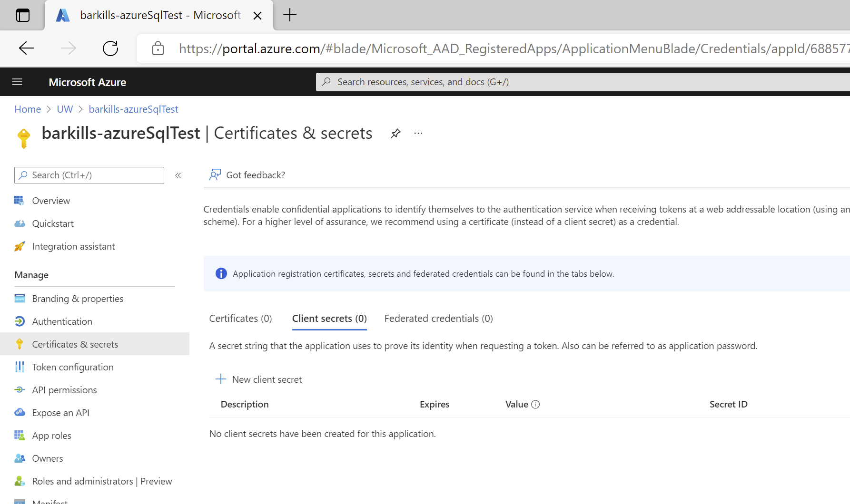Viewport: 850px width, 504px height.
Task: Click the browser tab actions icon
Action: tap(23, 15)
